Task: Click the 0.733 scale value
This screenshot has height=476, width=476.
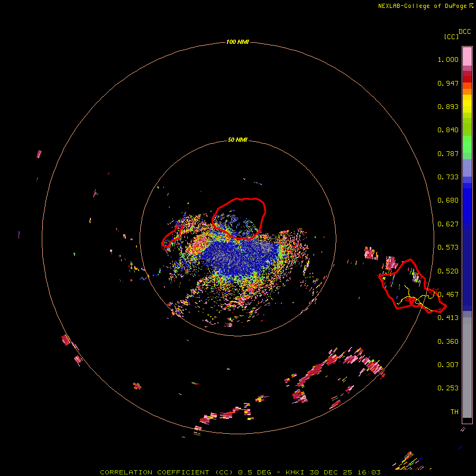Action: tap(448, 177)
